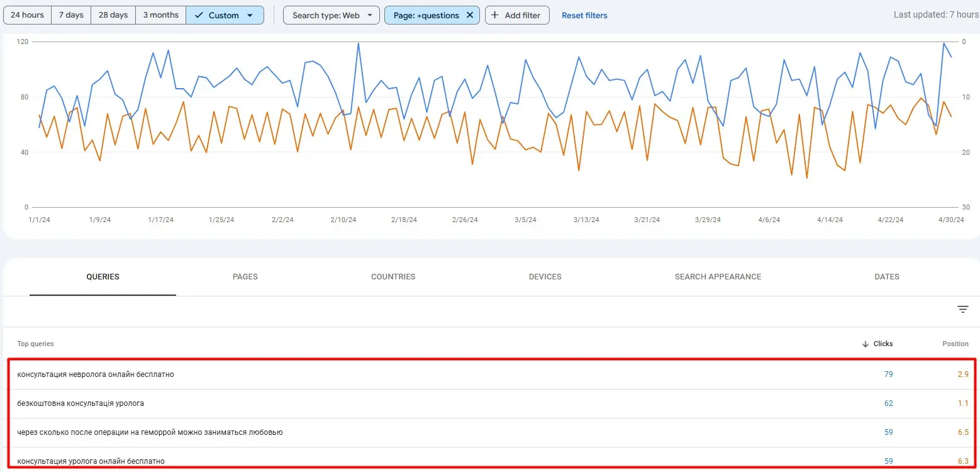Click position value 1.1
This screenshot has width=980, height=472.
(963, 403)
